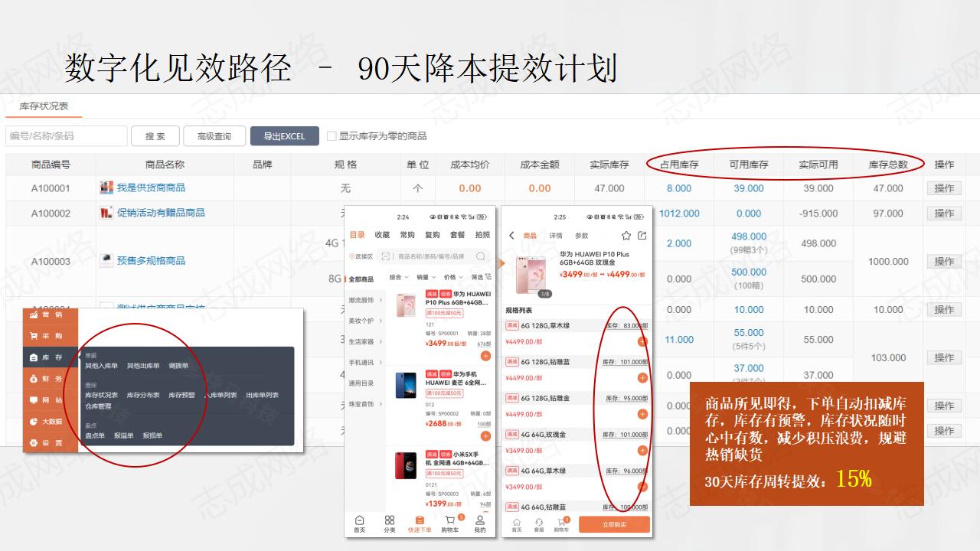Tap the 首页 home icon on product detail phone
The image size is (980, 551).
[517, 522]
